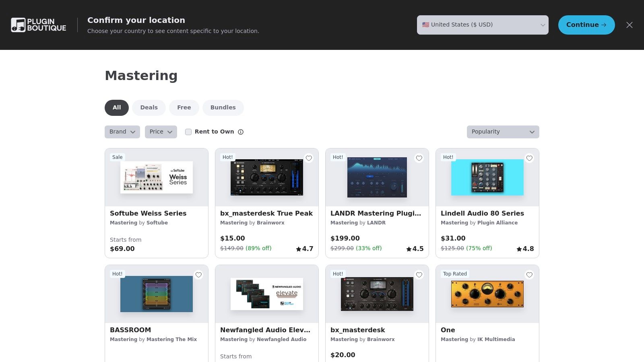Viewport: 644px width, 362px height.
Task: Click the $31.00 Lindell price
Action: pos(453,238)
